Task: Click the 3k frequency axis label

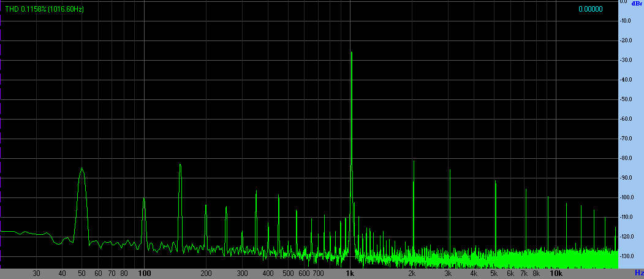Action: (449, 273)
